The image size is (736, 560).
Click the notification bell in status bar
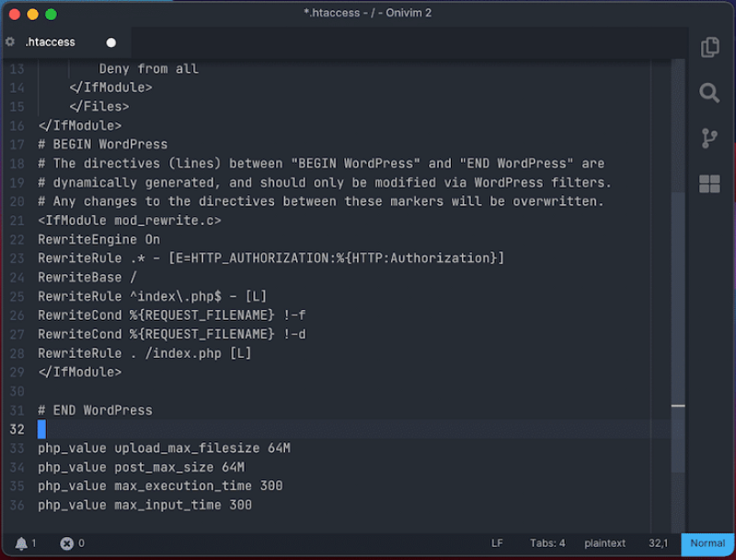[x=20, y=543]
